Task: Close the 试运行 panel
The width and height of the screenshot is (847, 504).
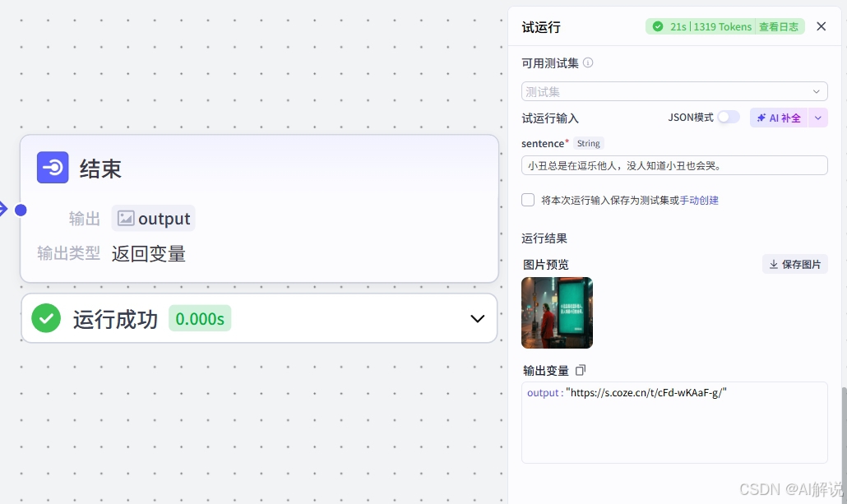Action: [821, 26]
